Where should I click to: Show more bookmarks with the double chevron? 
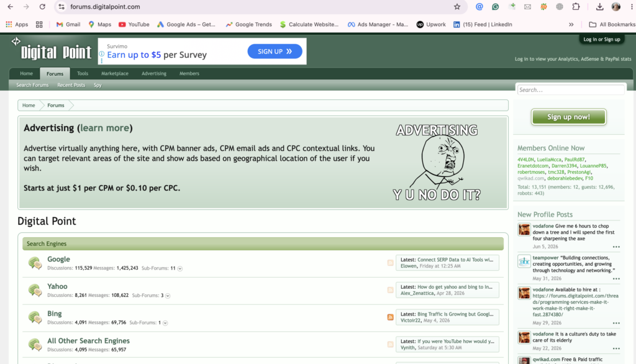(571, 24)
